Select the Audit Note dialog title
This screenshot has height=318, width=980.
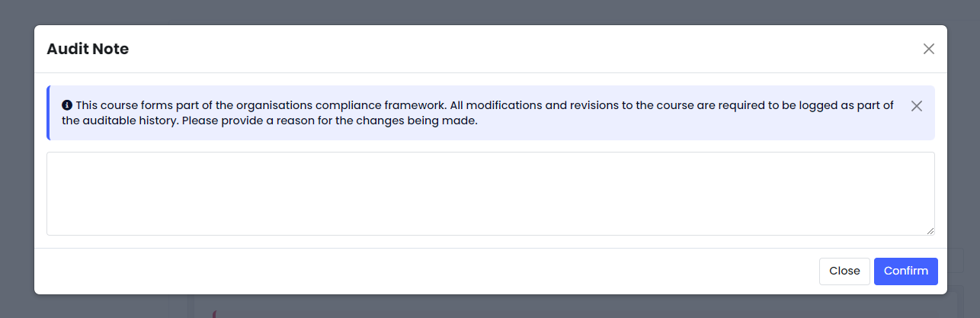88,49
